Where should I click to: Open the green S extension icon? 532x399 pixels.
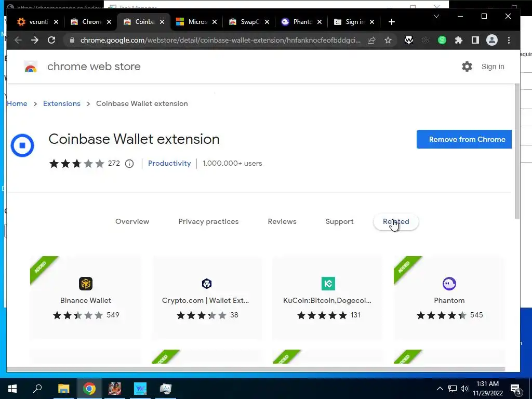[x=442, y=40]
